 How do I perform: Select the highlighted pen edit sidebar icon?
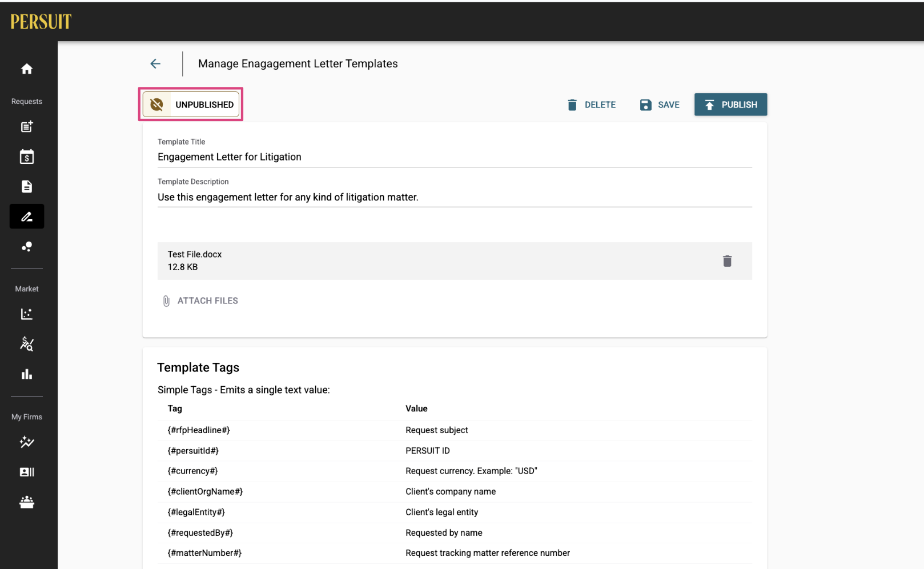(x=27, y=217)
